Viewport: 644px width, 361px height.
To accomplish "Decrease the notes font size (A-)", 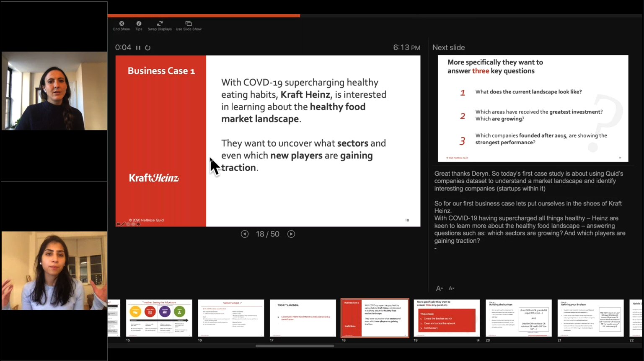I will pyautogui.click(x=451, y=288).
